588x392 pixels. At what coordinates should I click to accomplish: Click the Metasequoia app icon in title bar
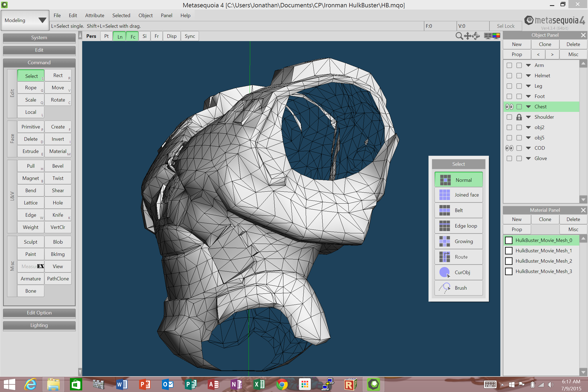click(5, 5)
